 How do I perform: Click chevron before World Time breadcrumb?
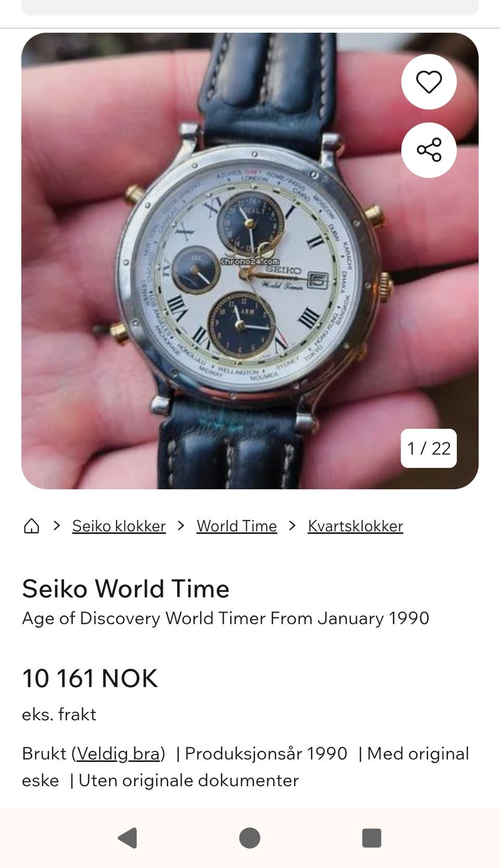[181, 526]
